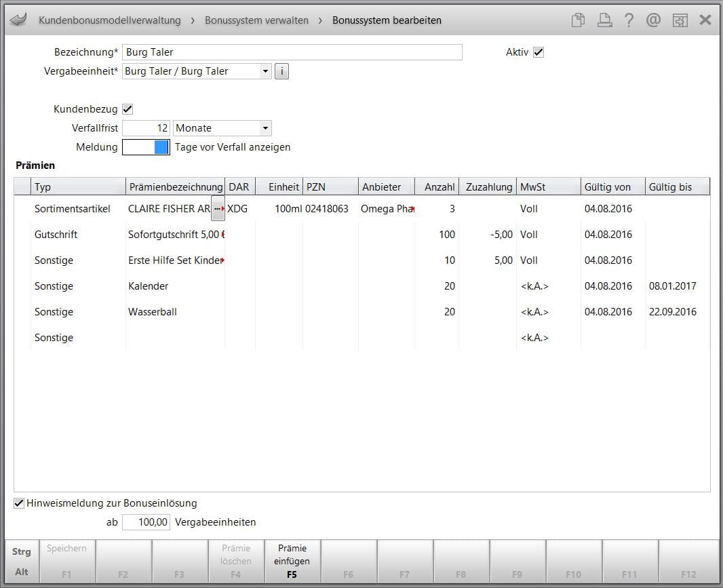Click the Einheit column header
The image size is (723, 588).
(279, 187)
